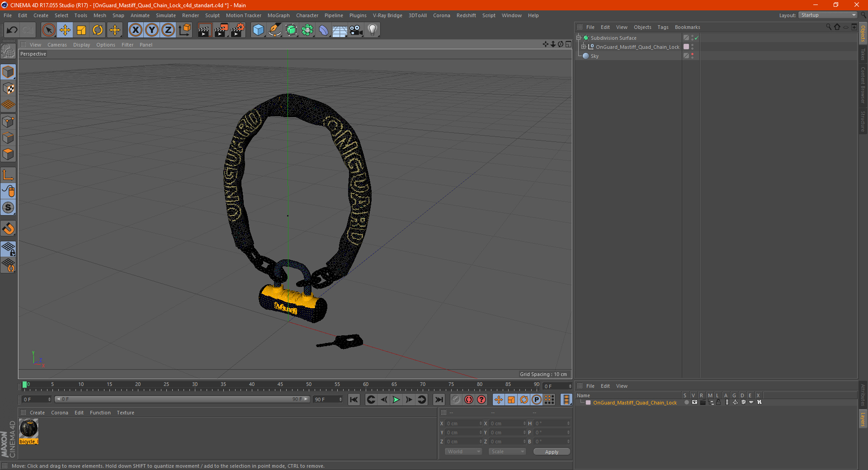Viewport: 868px width, 470px height.
Task: Select the Sky object
Action: point(594,56)
